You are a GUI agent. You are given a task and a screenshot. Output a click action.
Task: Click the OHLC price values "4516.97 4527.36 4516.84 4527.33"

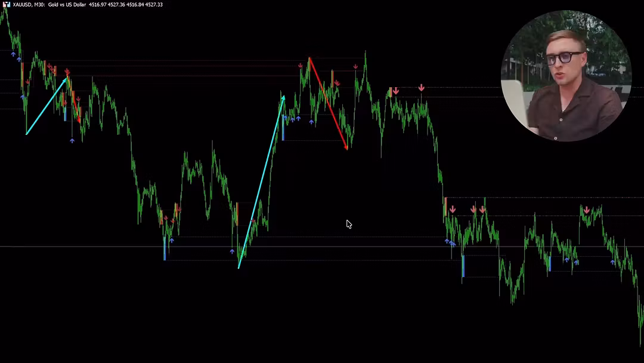tap(126, 5)
